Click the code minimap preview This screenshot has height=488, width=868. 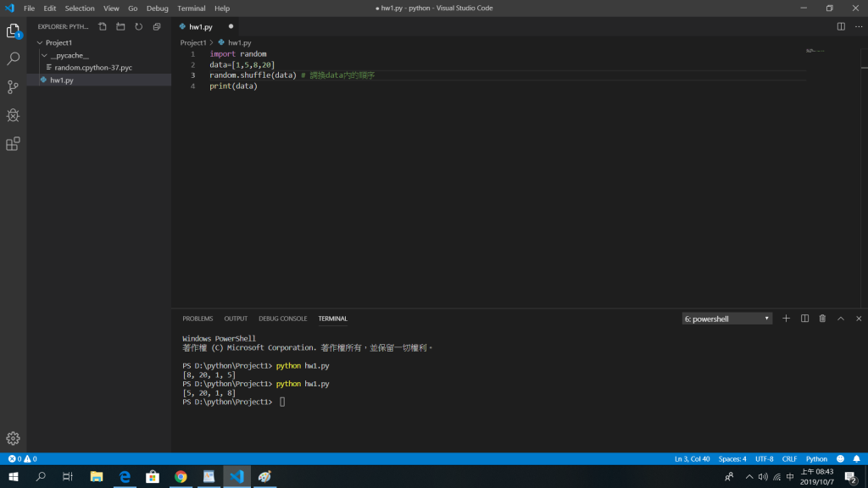[815, 51]
